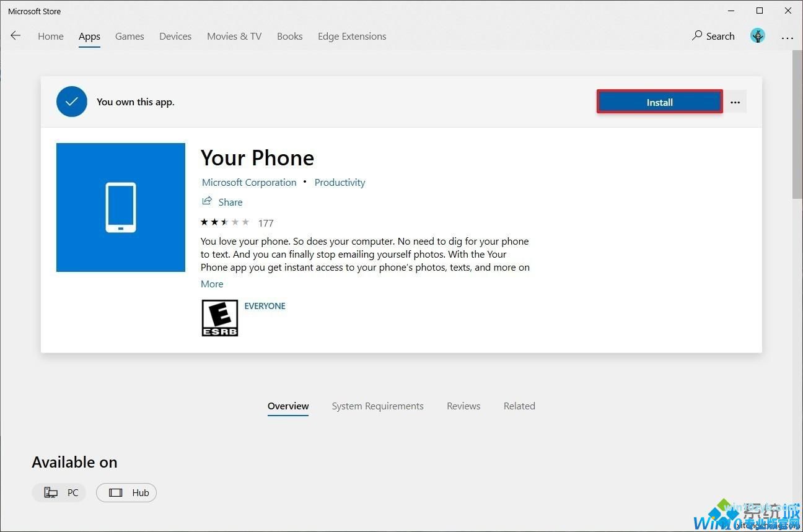Expand the app description using More
This screenshot has height=532, width=803.
(212, 284)
